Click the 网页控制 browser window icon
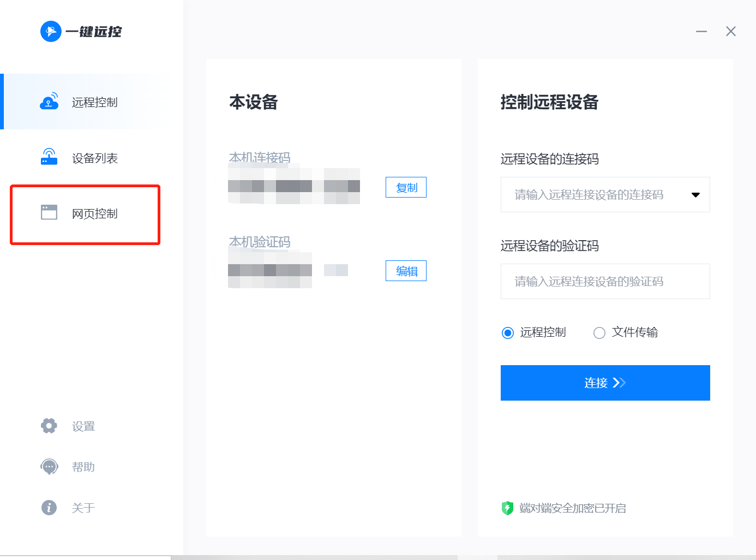The width and height of the screenshot is (756, 560). point(49,212)
